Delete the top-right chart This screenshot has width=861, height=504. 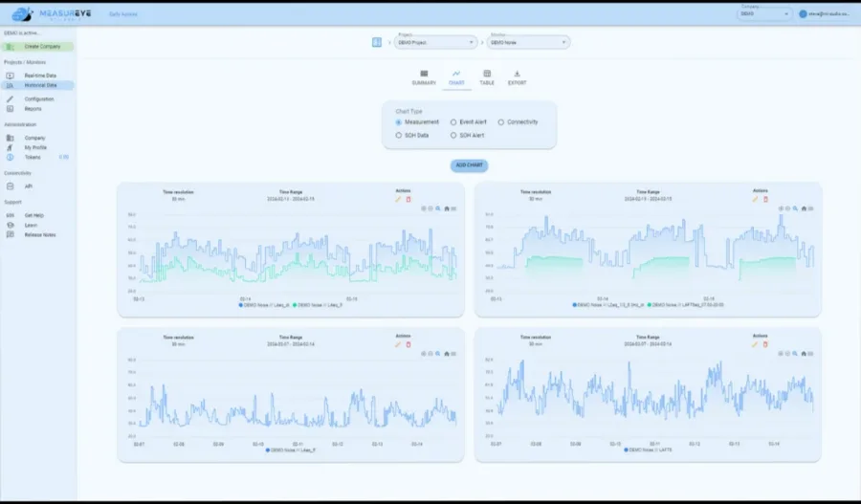coord(765,199)
